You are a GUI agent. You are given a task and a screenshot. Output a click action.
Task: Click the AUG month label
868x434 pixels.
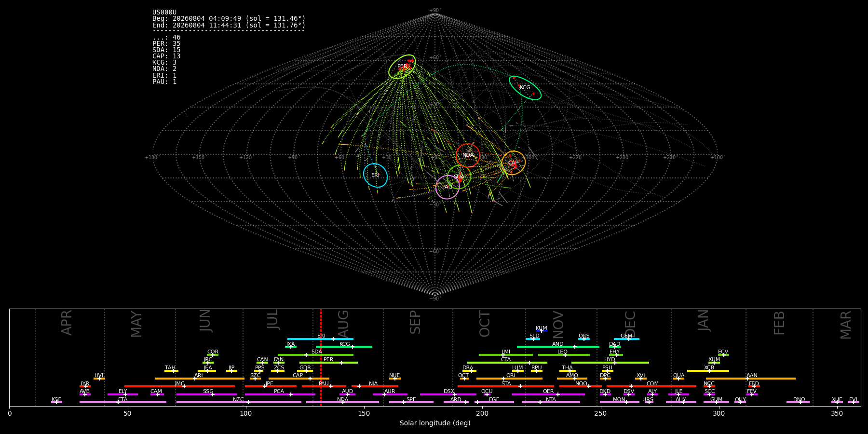(343, 324)
